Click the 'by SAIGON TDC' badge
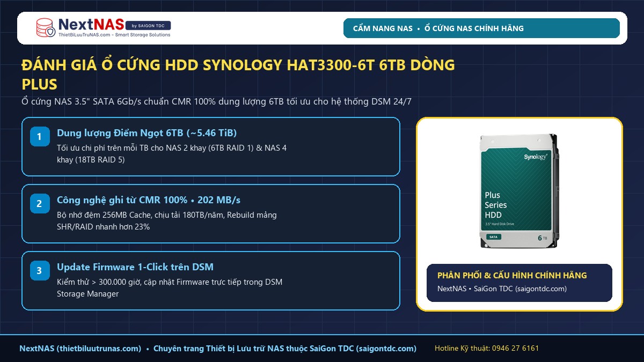This screenshot has width=644, height=362. (149, 25)
